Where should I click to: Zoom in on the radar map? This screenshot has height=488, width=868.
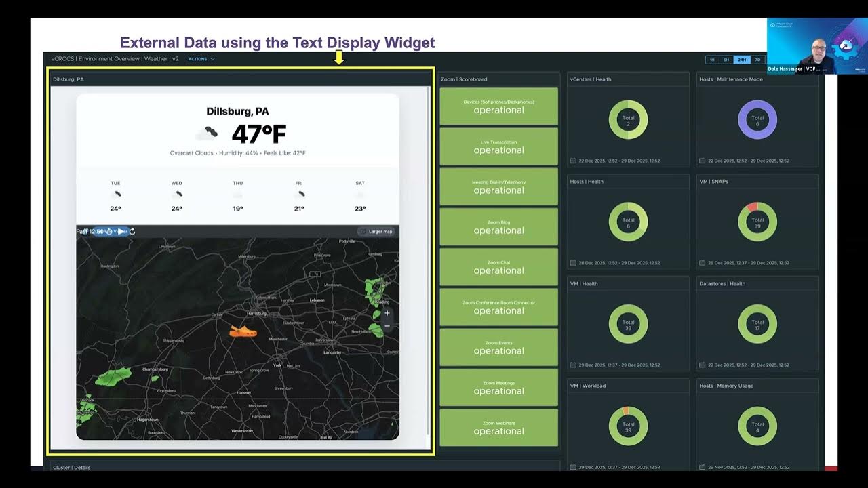pyautogui.click(x=387, y=313)
